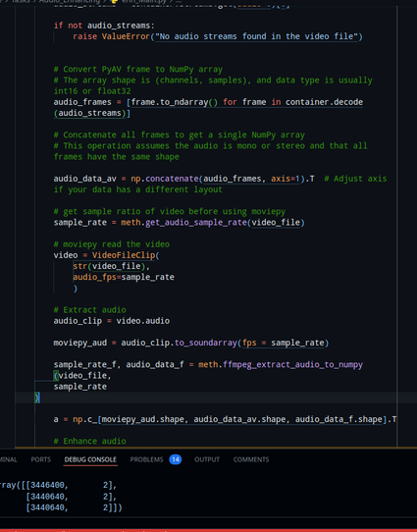Click the wrapped '(audio_streams)]' line
This screenshot has height=532, width=417.
92,113
